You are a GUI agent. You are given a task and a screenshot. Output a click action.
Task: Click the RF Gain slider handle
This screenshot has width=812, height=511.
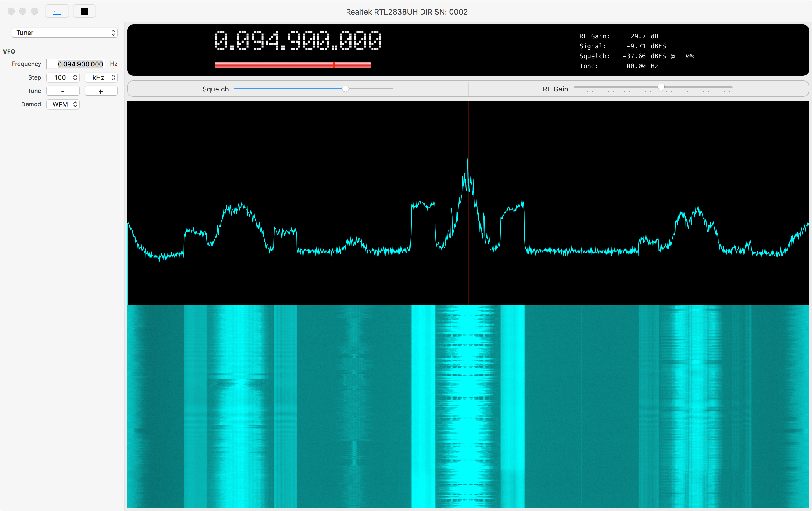(x=661, y=88)
